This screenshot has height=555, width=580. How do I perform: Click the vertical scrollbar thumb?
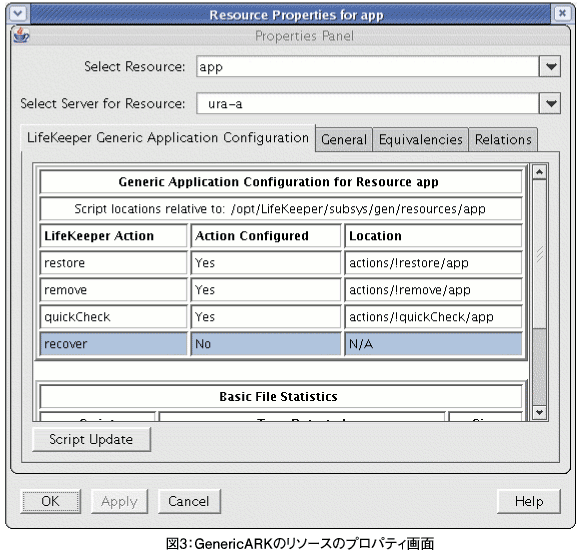[x=539, y=254]
